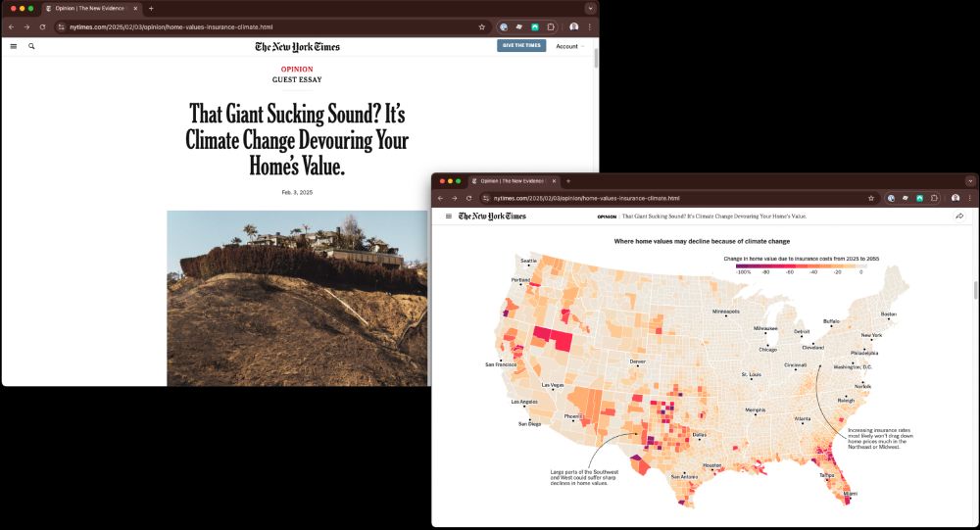This screenshot has width=980, height=530.
Task: Click the Denver label on the map
Action: (638, 361)
